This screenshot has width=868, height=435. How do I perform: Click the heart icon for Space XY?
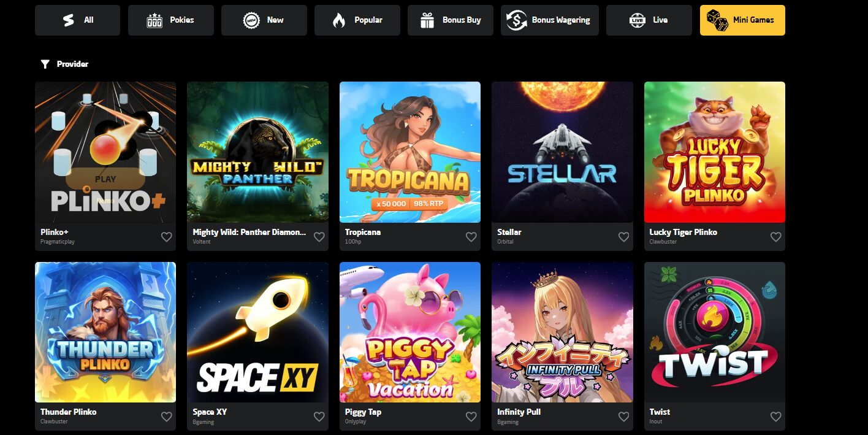click(319, 417)
